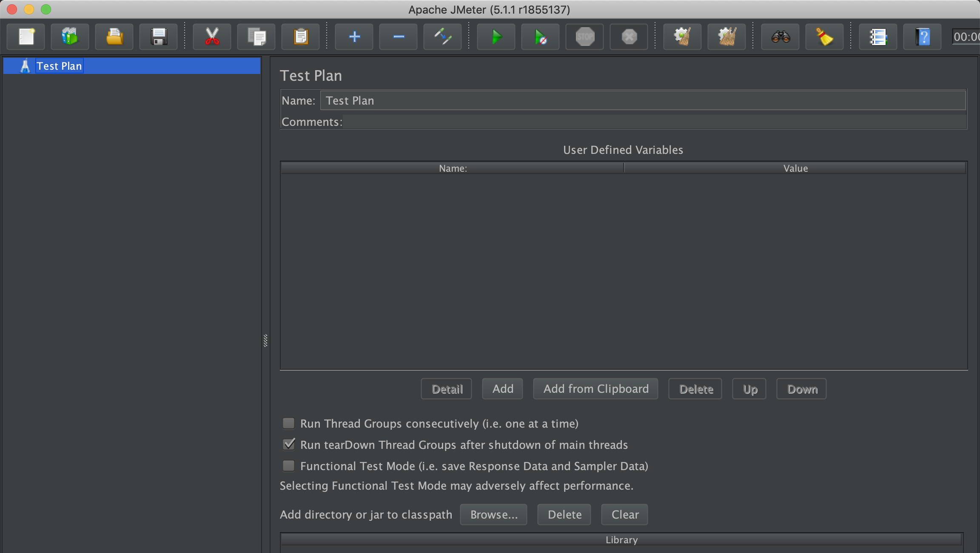Maximize JMeter window with green button
Viewport: 980px width, 553px height.
tap(46, 9)
